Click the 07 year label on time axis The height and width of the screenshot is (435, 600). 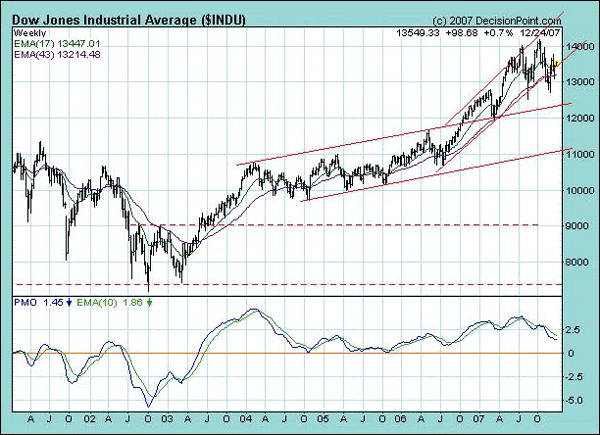pyautogui.click(x=478, y=418)
